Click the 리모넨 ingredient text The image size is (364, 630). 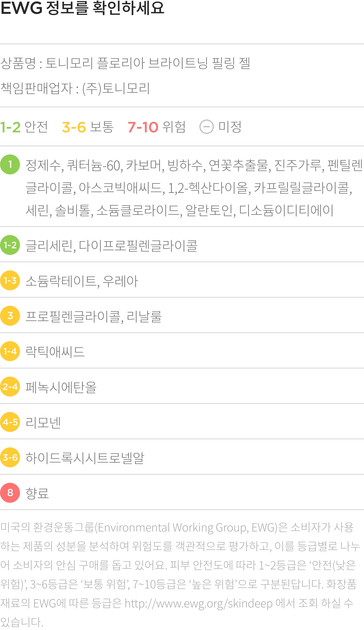(x=43, y=422)
